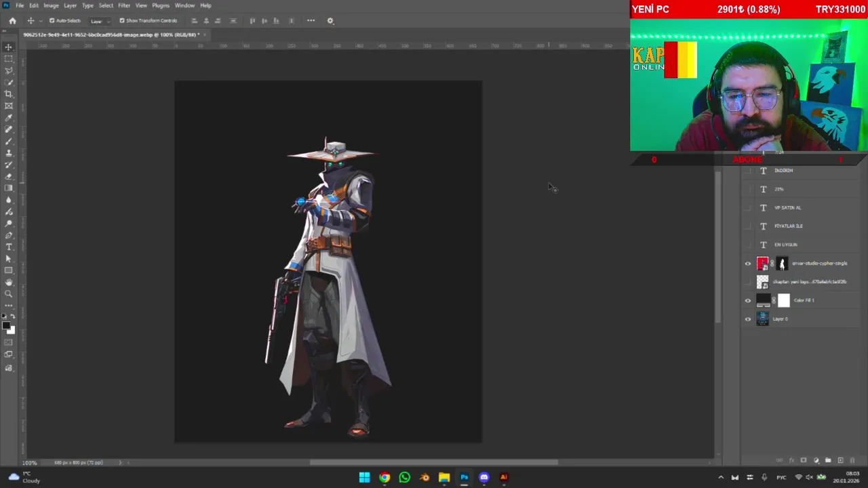
Task: Click the Home icon in options bar
Action: click(x=12, y=20)
